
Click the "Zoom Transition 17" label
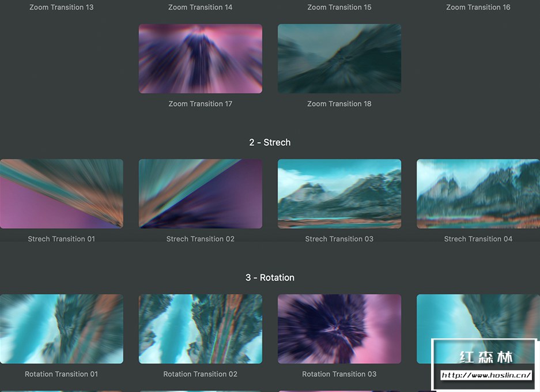coord(201,104)
